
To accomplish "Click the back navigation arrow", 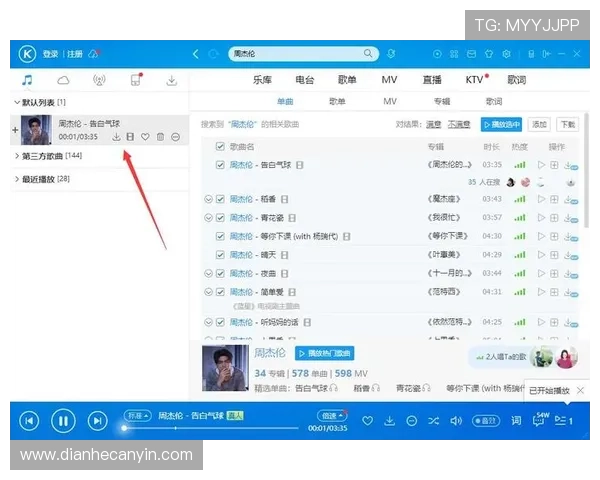I will (x=196, y=54).
